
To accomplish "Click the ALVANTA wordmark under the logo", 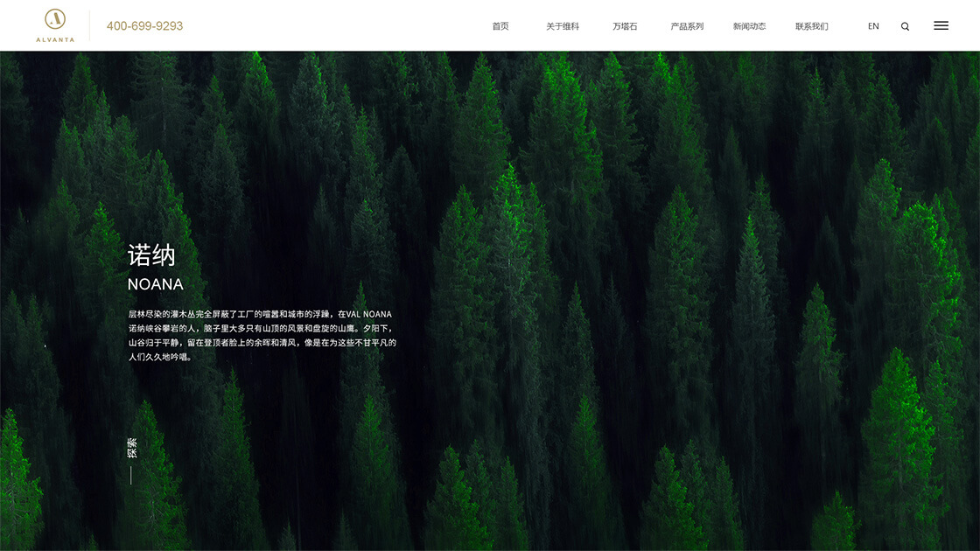I will [x=55, y=39].
